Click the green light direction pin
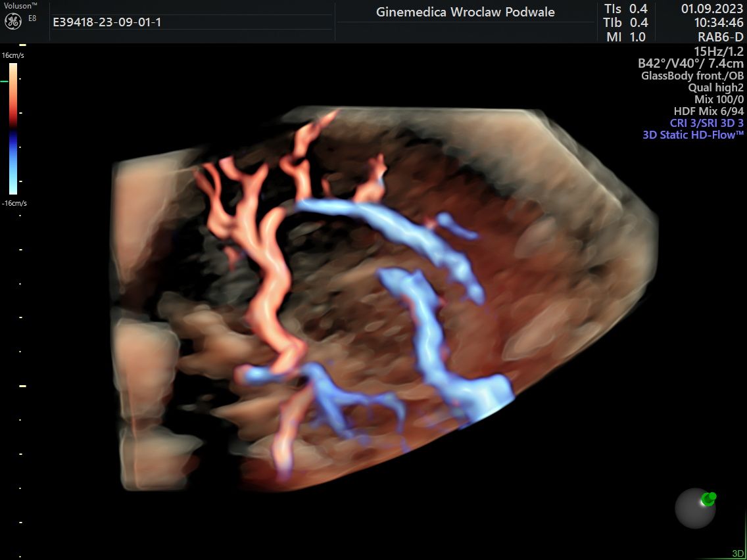This screenshot has height=560, width=747. click(708, 499)
